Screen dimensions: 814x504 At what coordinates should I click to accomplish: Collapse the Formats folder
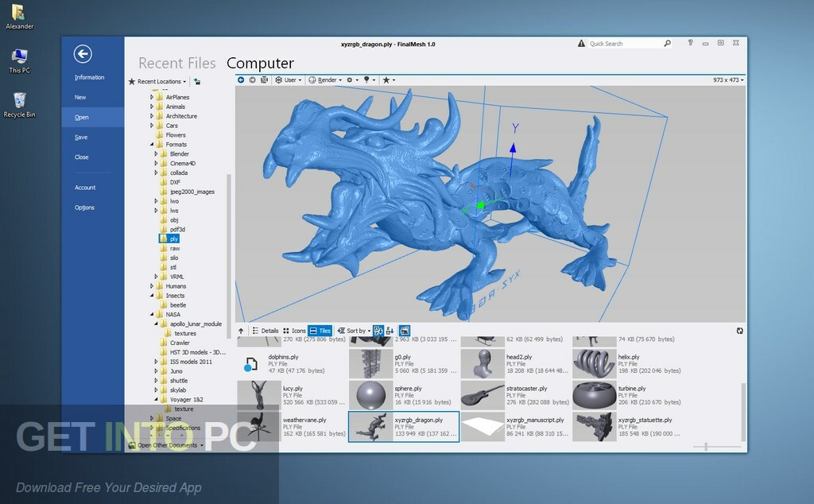tap(152, 145)
